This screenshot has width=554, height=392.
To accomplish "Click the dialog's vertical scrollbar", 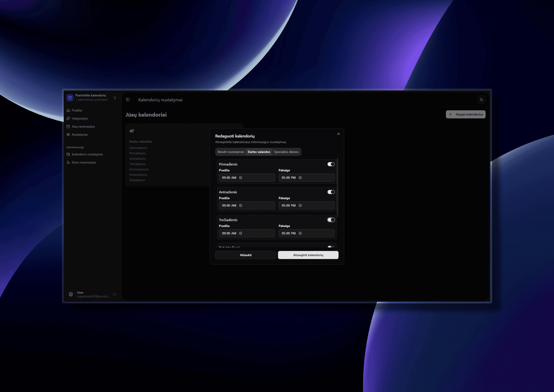I will pos(337,188).
